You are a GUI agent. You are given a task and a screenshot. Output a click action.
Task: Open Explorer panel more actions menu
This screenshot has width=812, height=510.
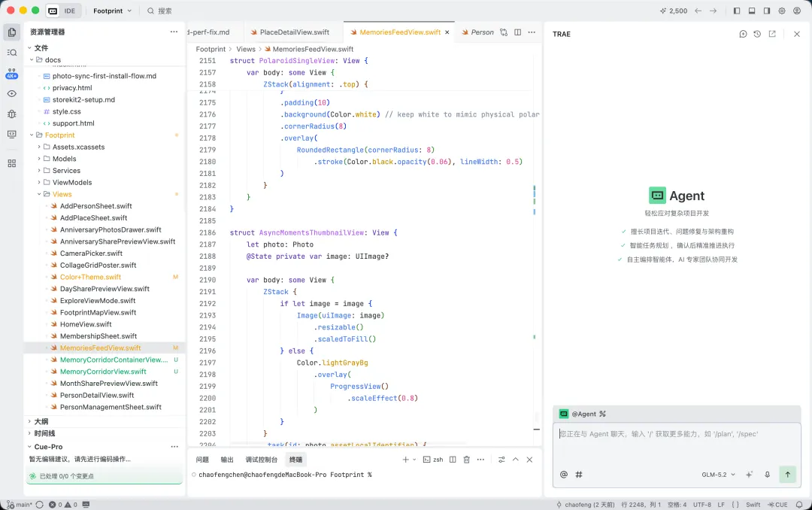(x=174, y=32)
